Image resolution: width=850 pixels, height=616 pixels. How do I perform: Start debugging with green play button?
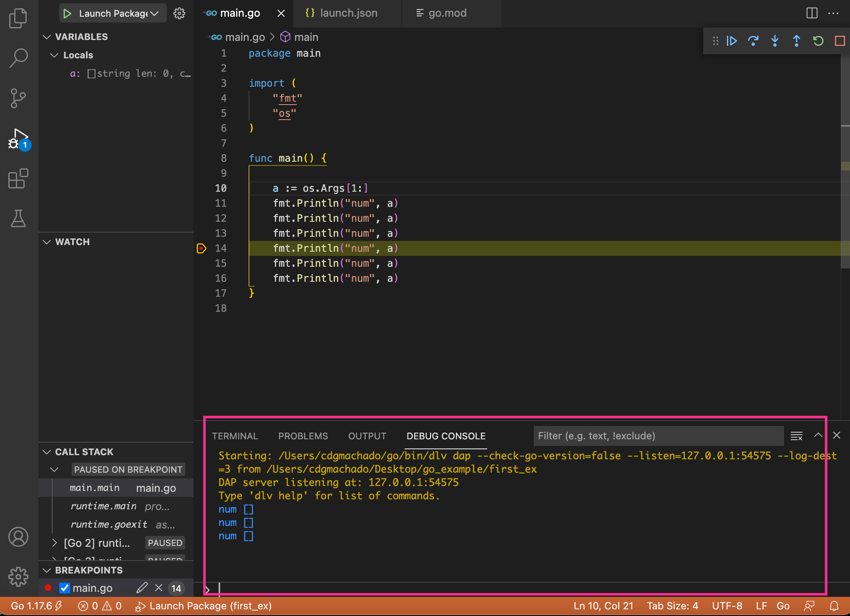[x=67, y=13]
